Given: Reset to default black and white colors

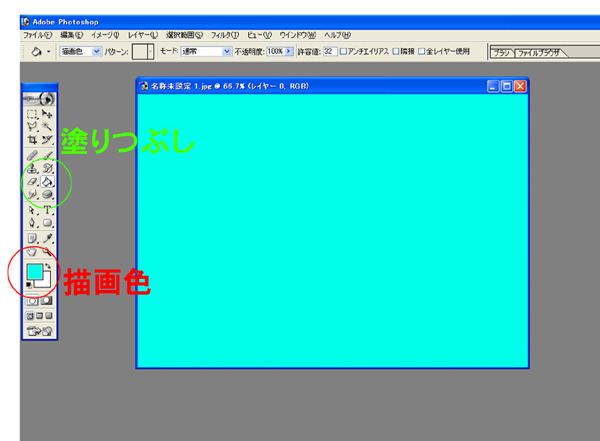Looking at the screenshot, I should click(29, 284).
